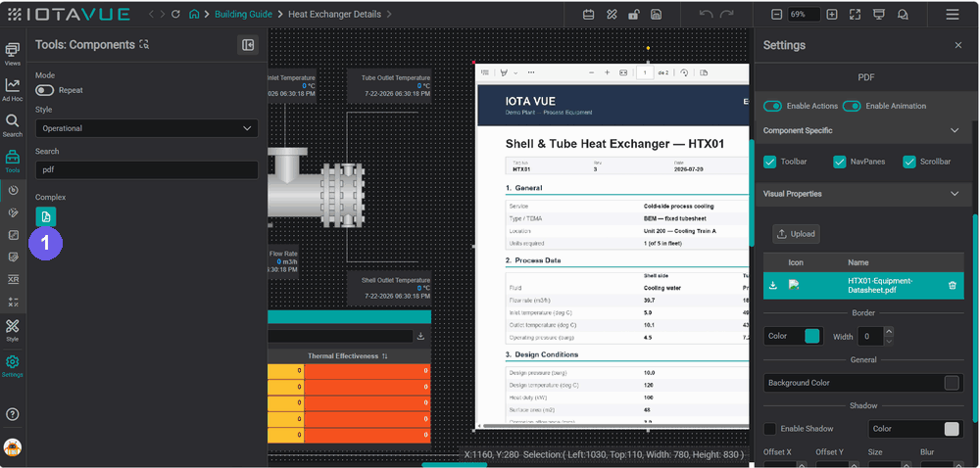
Task: Collapse the Component Specific section
Action: coord(955,130)
